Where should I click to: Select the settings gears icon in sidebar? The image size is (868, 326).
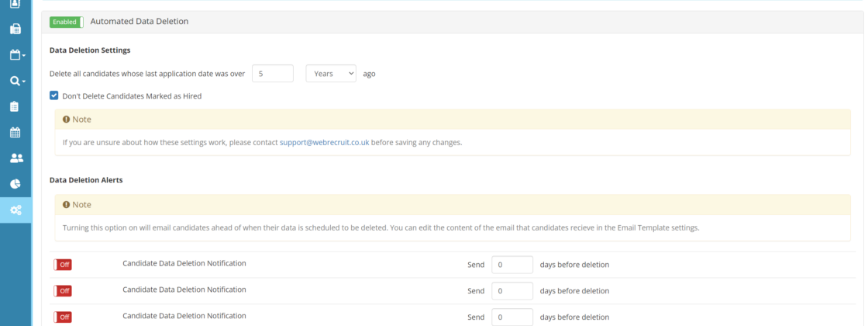[x=15, y=210]
